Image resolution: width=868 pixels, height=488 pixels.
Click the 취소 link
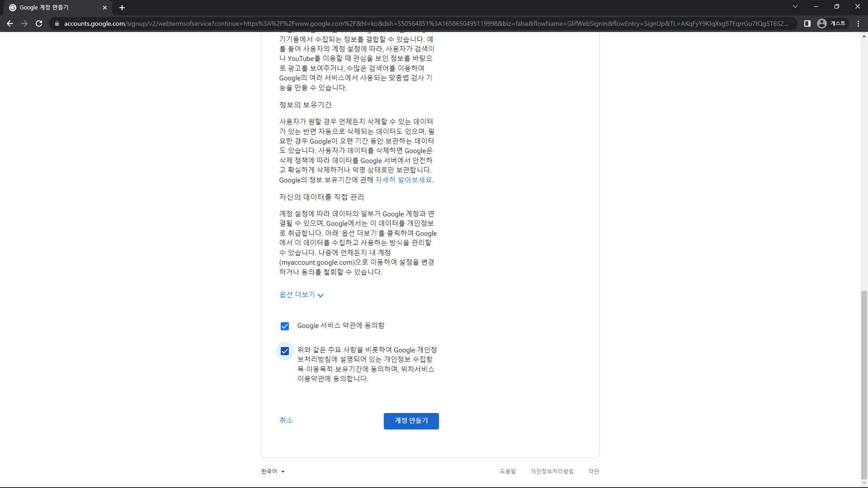(286, 420)
